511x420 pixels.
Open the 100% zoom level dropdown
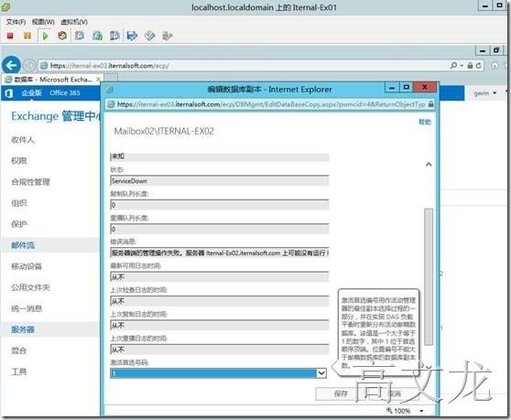click(x=421, y=411)
